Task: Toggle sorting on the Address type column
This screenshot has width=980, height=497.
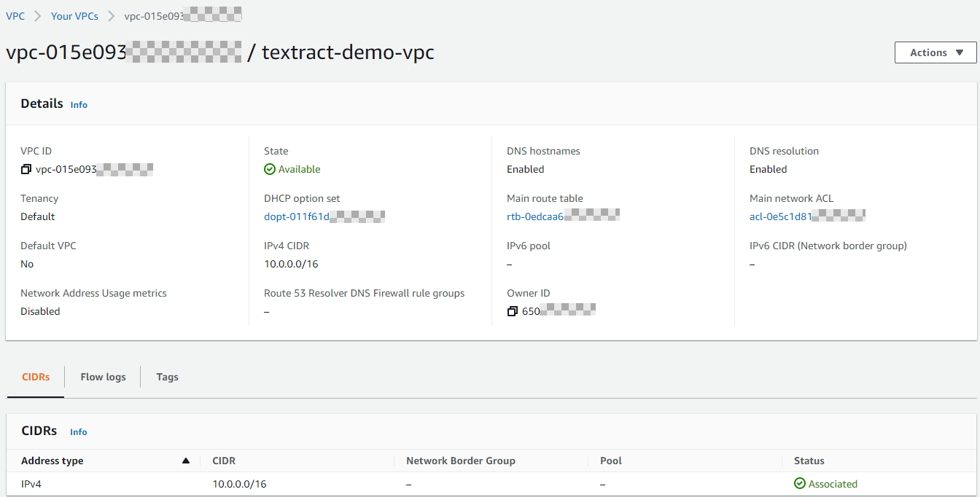Action: pyautogui.click(x=185, y=460)
